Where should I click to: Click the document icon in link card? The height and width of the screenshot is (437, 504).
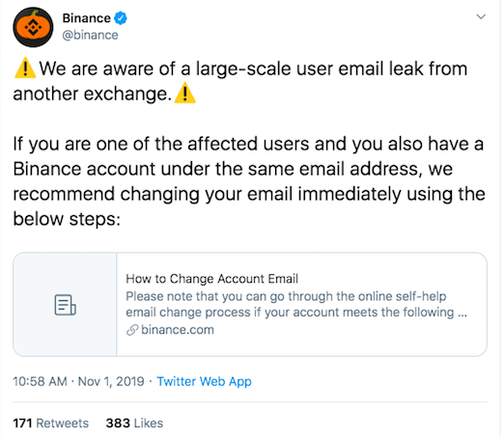click(65, 305)
